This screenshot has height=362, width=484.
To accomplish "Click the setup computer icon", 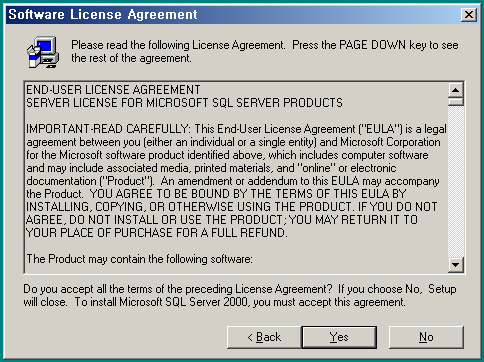I will (43, 52).
